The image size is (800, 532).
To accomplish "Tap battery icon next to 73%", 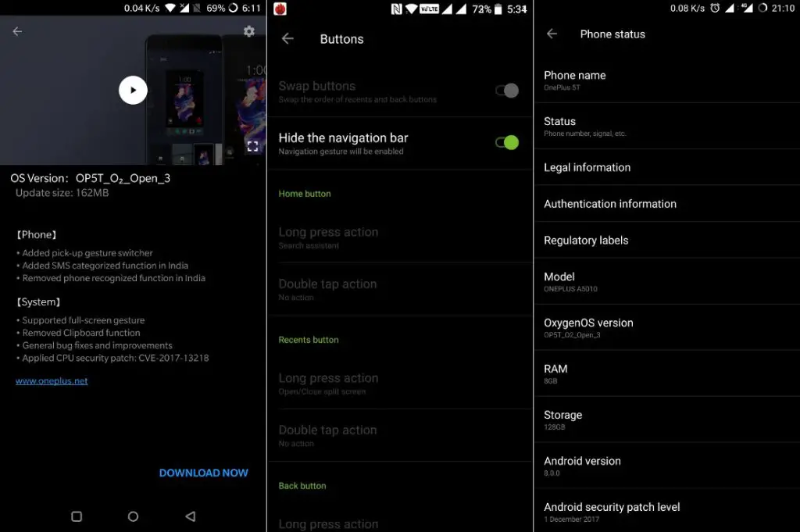I will point(498,9).
